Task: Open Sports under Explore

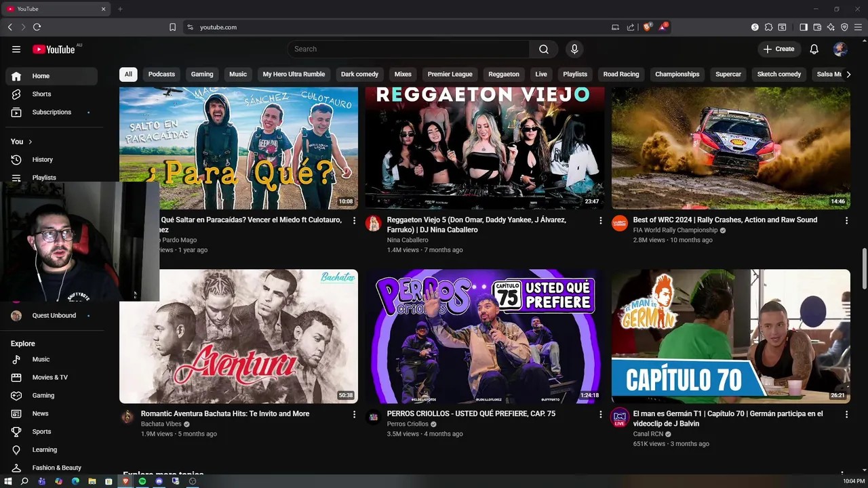Action: pos(52,432)
